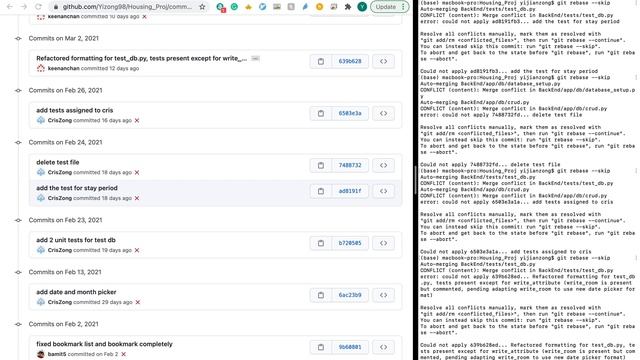Open the Extensions puzzle-piece menu

pyautogui.click(x=348, y=7)
